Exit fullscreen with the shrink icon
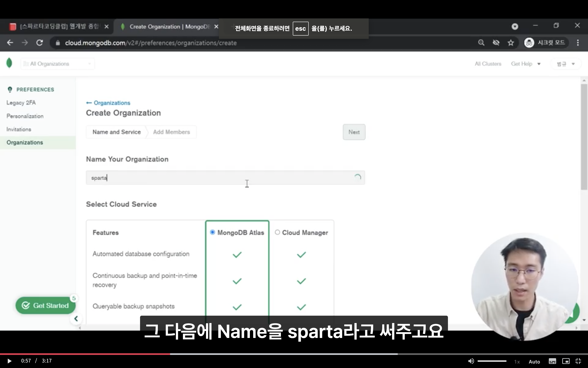Viewport: 588px width, 368px height. point(578,361)
